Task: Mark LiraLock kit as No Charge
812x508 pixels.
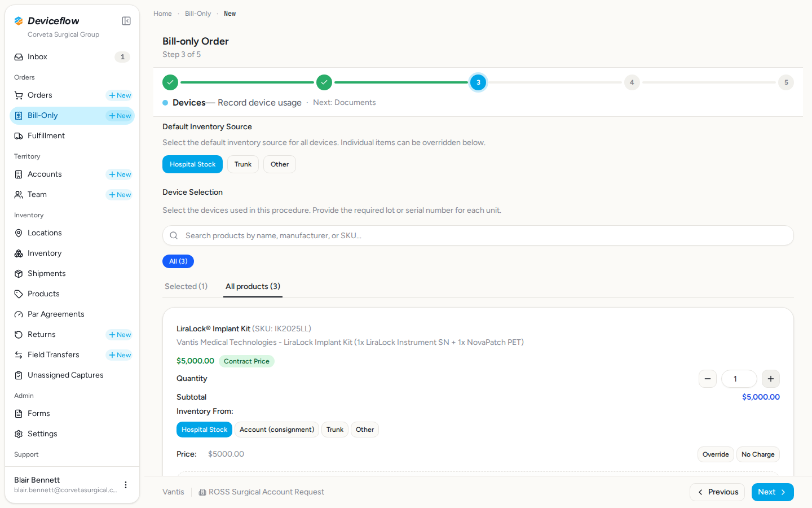Action: coord(758,454)
